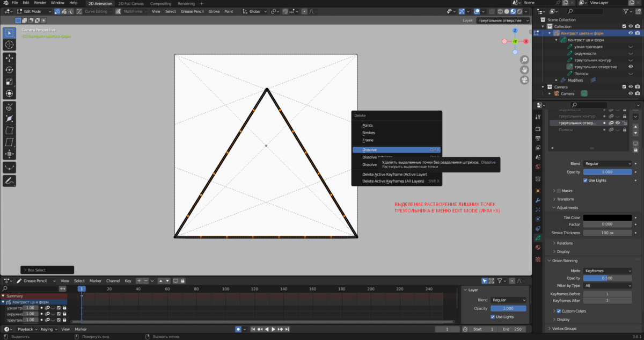This screenshot has height=340, width=644.
Task: Select the Select Box tool in toolbar
Action: tap(10, 33)
